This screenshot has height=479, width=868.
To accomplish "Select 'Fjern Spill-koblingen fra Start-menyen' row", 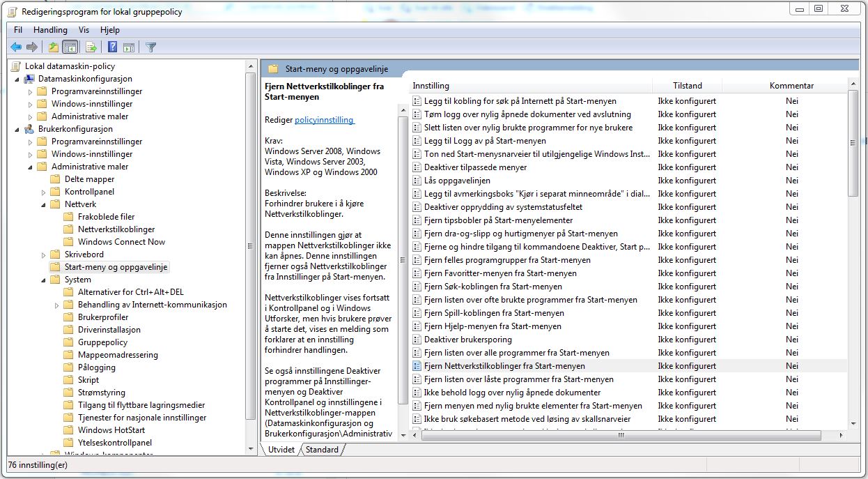I will [628, 313].
